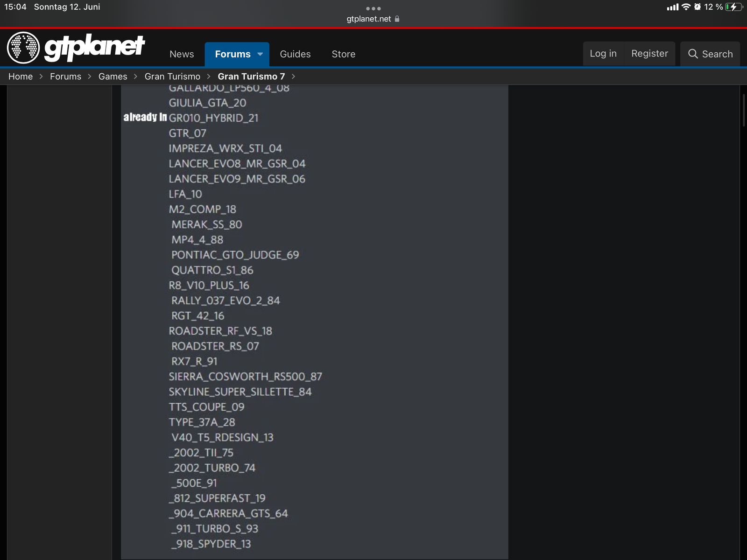Click the _911_TURBO_S_93 entry
The image size is (747, 560).
point(215,529)
